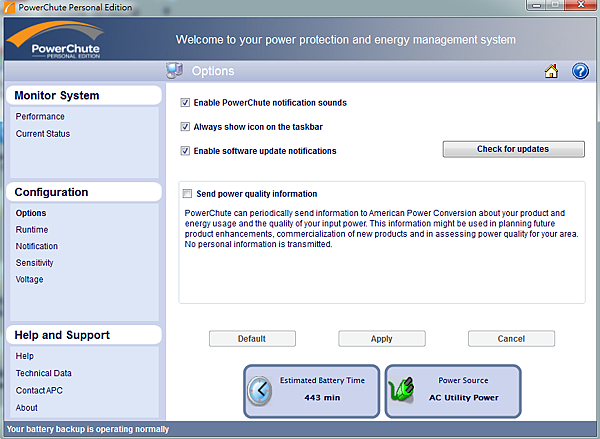Screen dimensions: 600x439
Task: Open the Sensitivity configuration page
Action: click(34, 263)
